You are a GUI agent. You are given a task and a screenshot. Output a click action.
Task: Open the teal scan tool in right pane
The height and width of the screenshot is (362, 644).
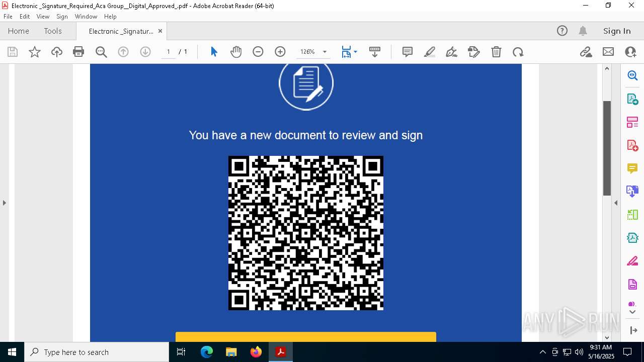(632, 238)
